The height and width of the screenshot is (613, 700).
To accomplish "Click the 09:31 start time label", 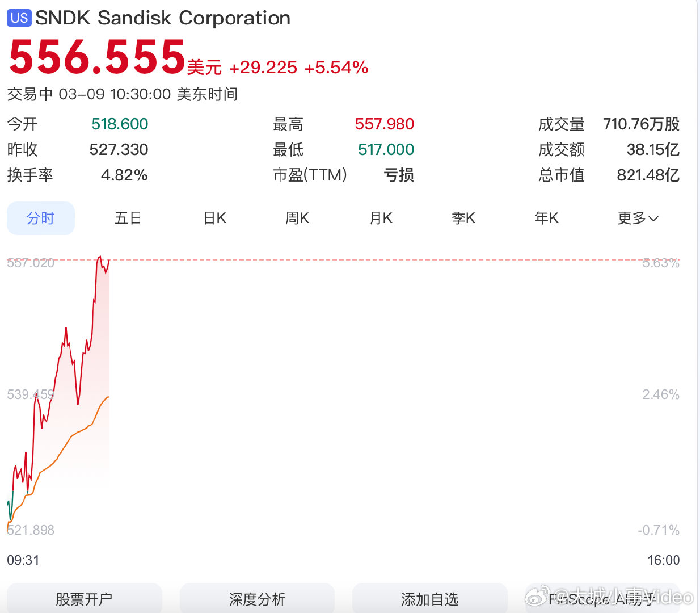I will pos(23,560).
